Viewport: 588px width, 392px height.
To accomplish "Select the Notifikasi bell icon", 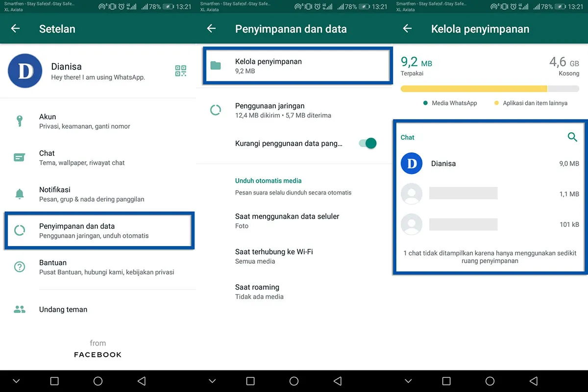I will click(20, 194).
